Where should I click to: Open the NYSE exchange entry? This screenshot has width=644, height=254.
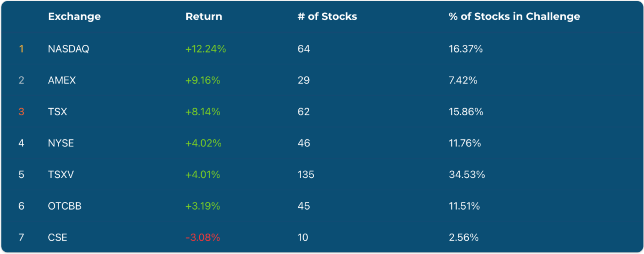pos(61,143)
